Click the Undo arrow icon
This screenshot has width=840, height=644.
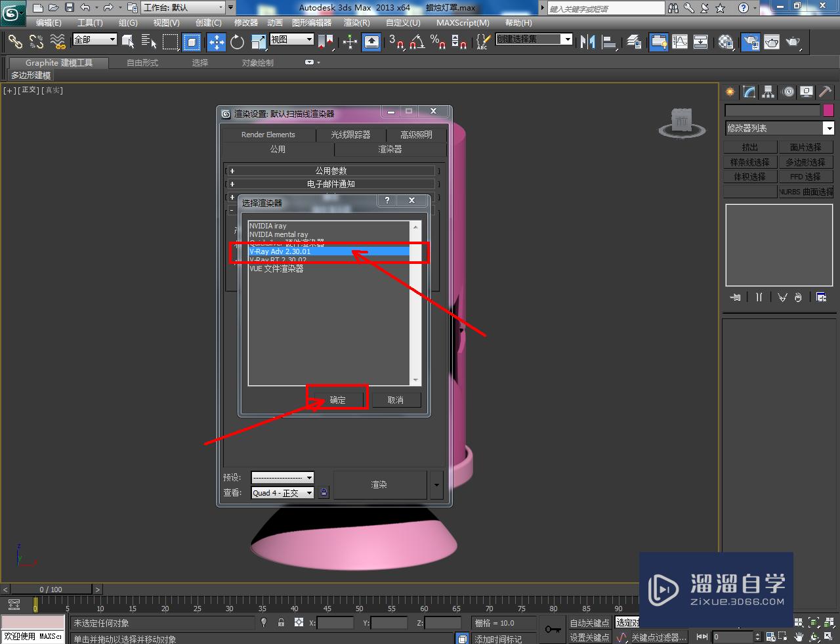tap(85, 8)
